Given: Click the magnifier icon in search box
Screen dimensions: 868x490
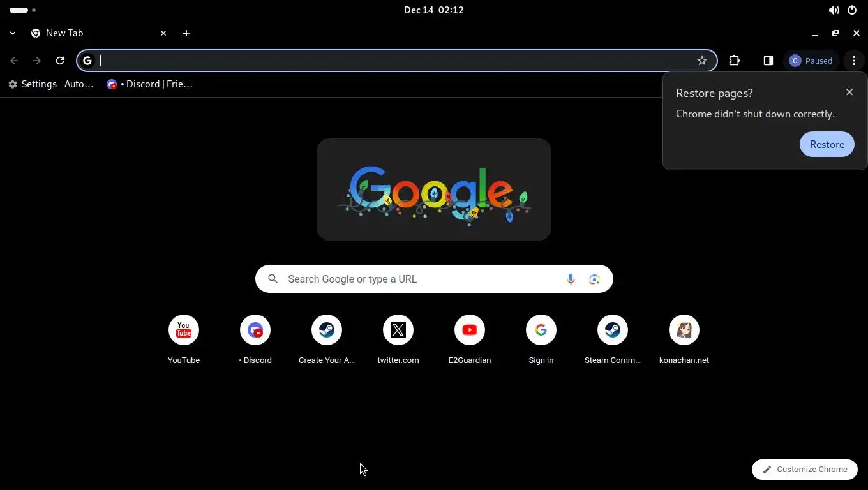Looking at the screenshot, I should (273, 279).
